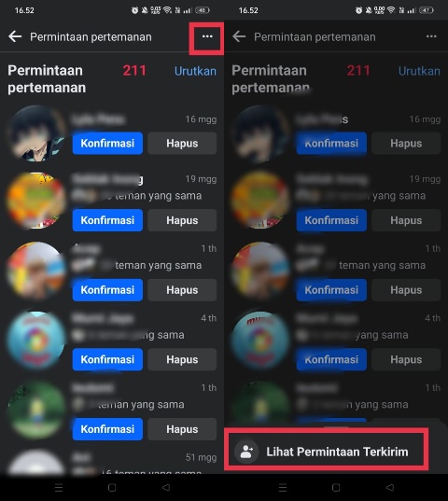
Task: Delete the friend request from 19 mgg ago
Action: pos(182,220)
